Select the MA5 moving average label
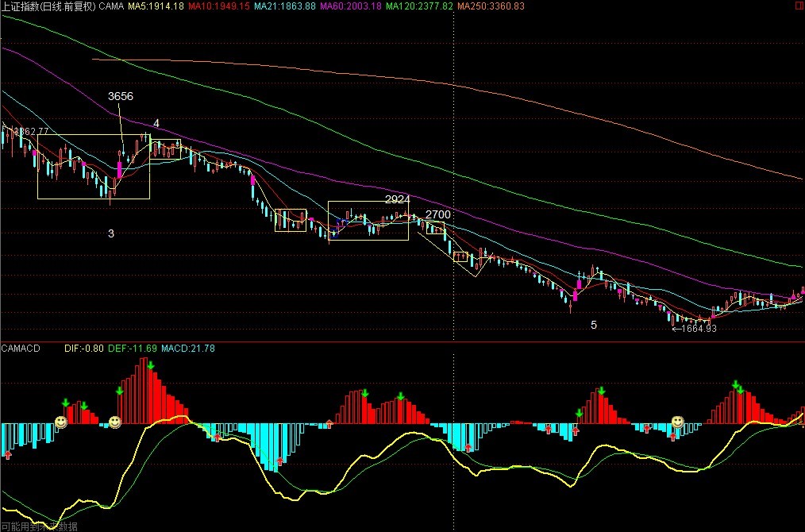 click(156, 6)
